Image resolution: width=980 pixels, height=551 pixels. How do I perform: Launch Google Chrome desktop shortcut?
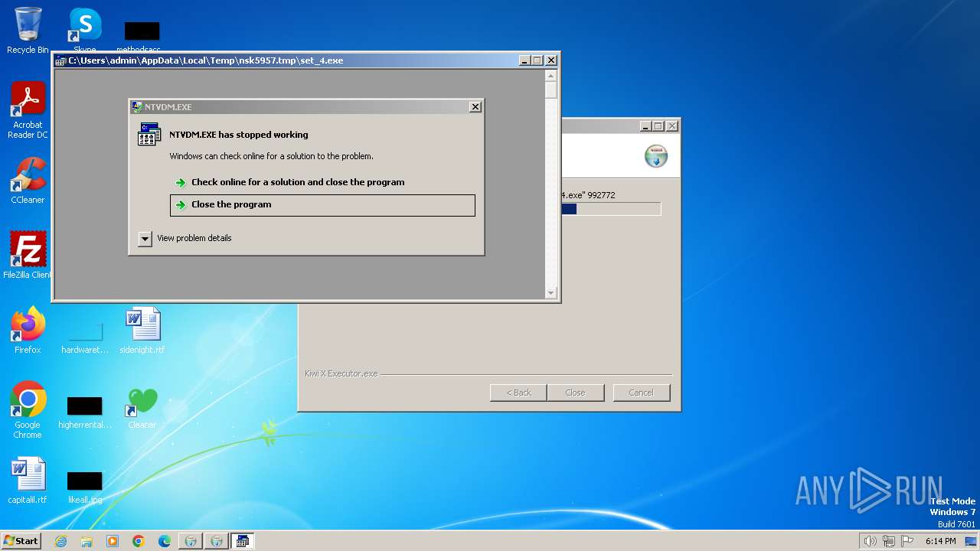28,409
